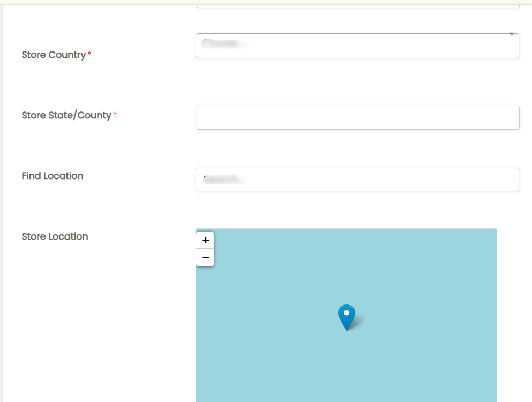Click the map area right of the zoom controls
The image size is (532, 402).
click(321, 249)
